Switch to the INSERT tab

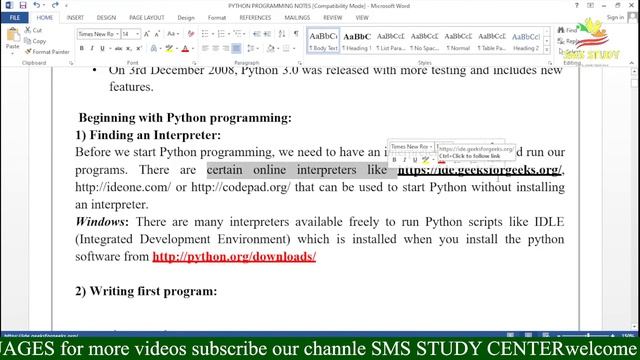75,18
